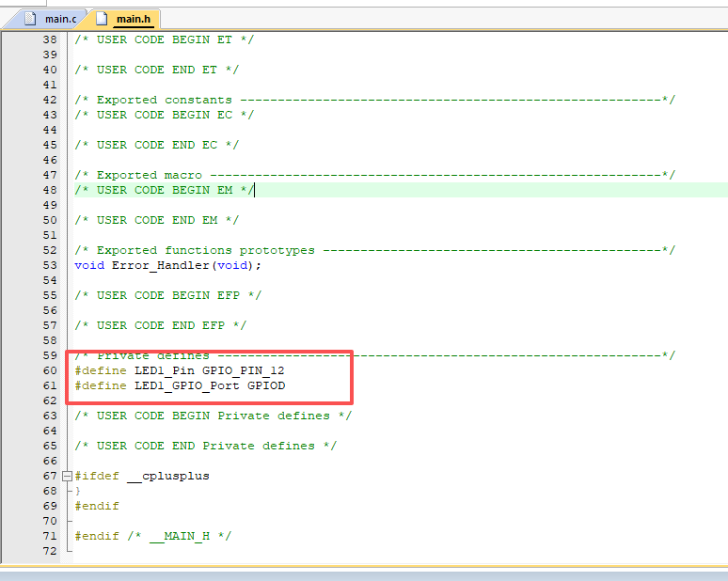The image size is (728, 581).
Task: Click line number 72 at file end
Action: (49, 551)
